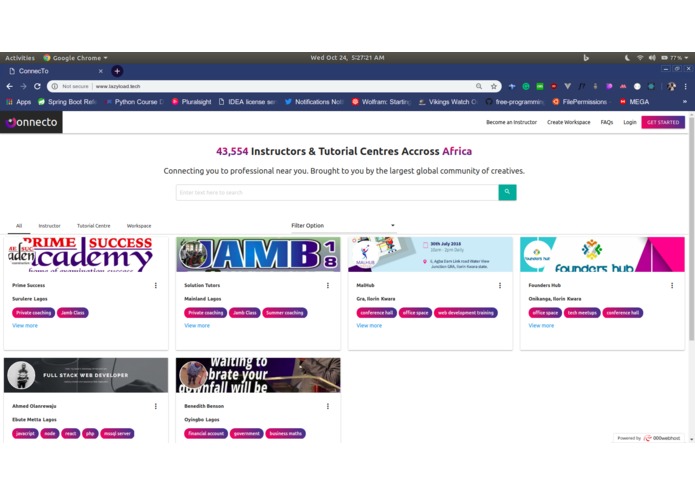Click the Chrome profile avatar icon

[672, 86]
